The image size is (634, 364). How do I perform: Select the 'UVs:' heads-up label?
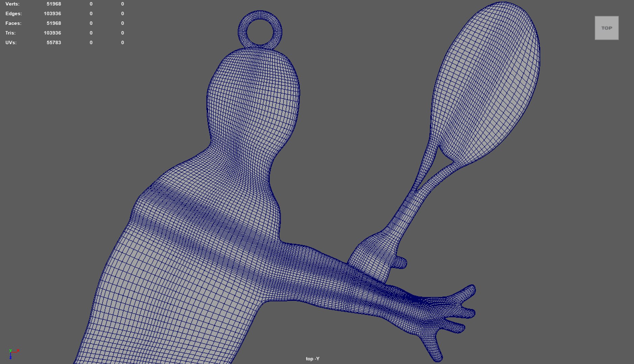(11, 42)
